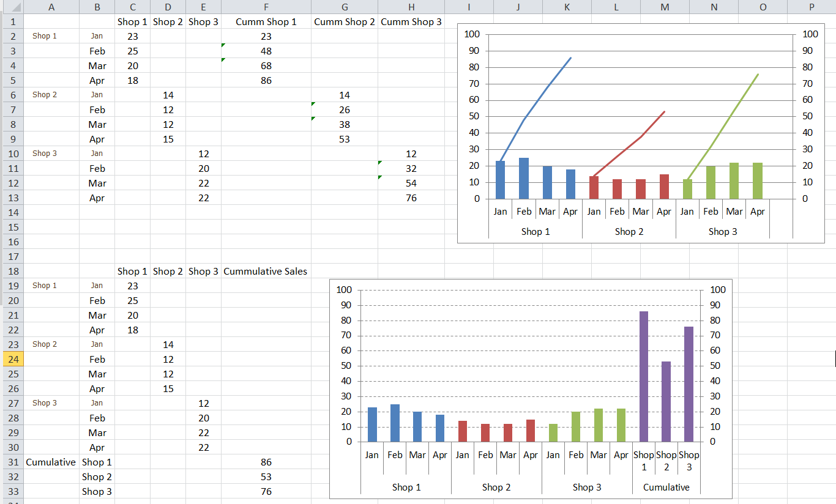
Task: Click blue Feb bar in the top chart
Action: point(524,179)
